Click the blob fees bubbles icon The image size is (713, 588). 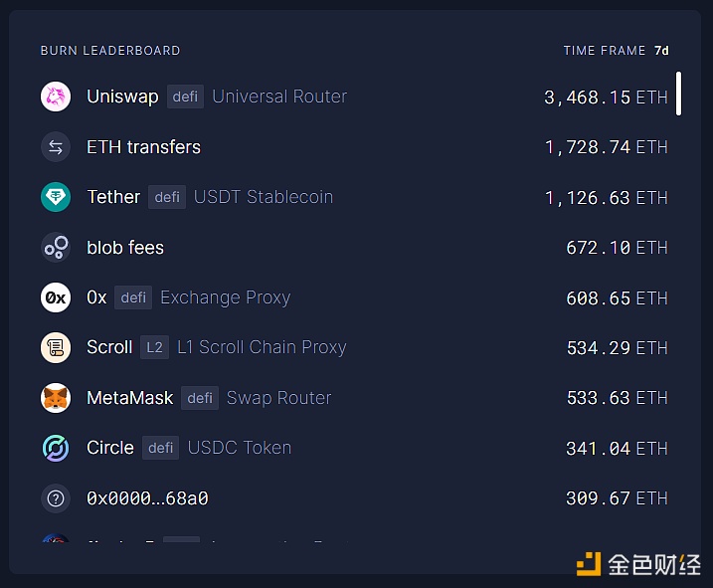click(x=56, y=248)
